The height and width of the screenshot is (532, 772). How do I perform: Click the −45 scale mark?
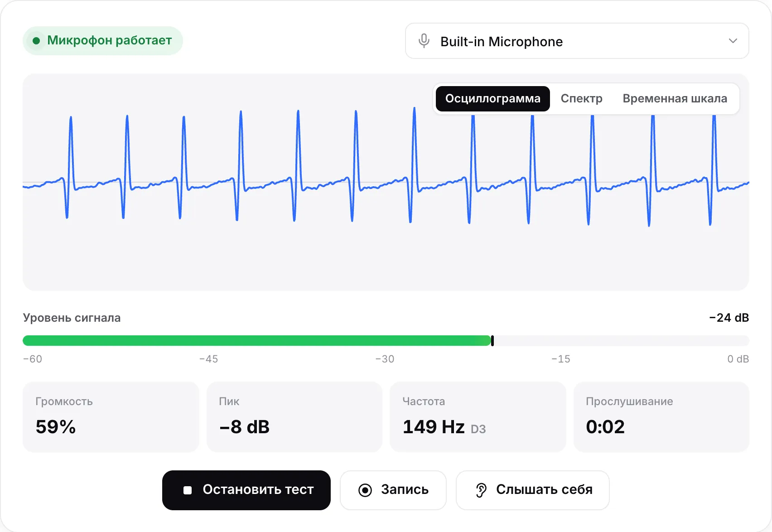209,359
